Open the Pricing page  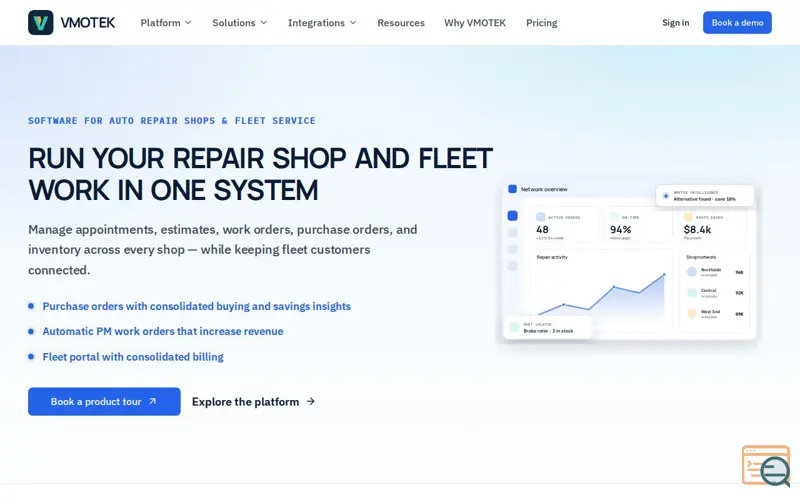(x=542, y=22)
